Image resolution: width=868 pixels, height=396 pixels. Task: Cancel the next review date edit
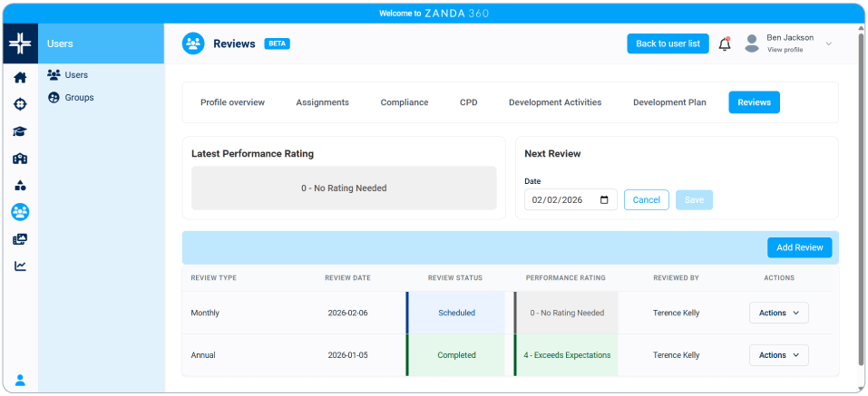pyautogui.click(x=646, y=200)
